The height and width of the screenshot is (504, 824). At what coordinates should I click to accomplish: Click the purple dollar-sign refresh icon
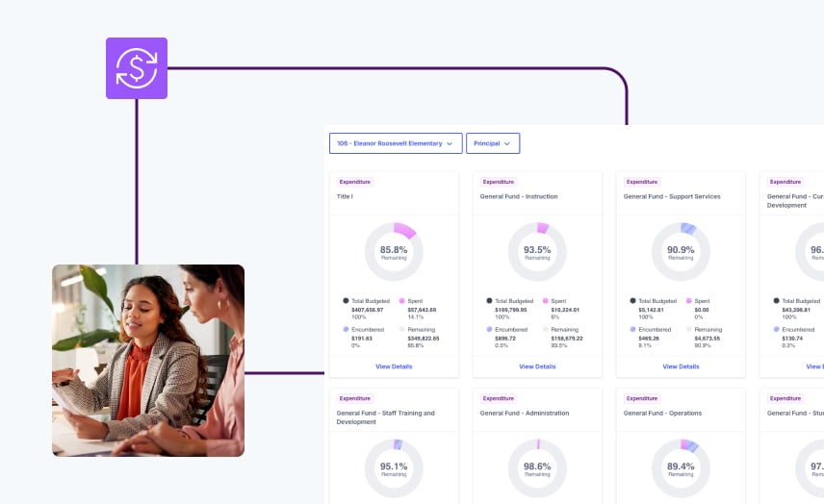[137, 68]
